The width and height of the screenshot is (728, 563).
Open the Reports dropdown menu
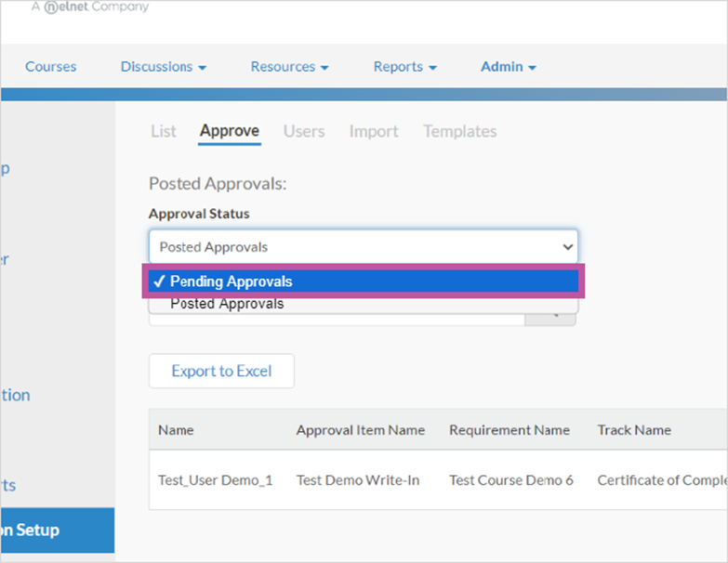click(404, 67)
